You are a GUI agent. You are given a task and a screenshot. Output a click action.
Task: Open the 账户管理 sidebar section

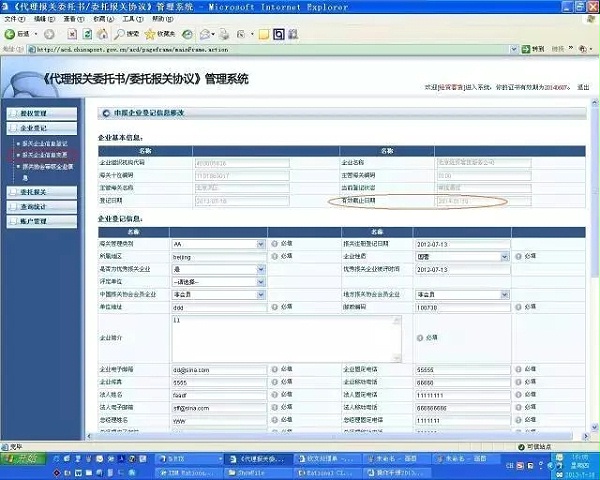[x=42, y=221]
